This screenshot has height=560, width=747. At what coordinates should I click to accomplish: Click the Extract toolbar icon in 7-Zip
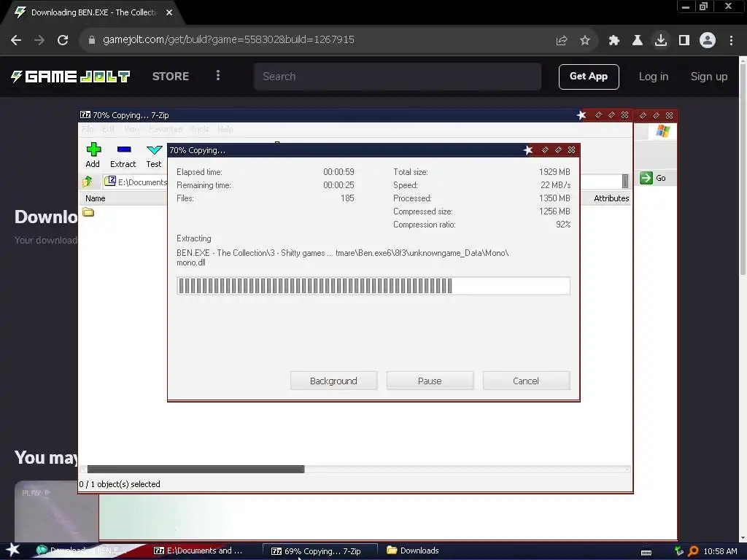124,150
